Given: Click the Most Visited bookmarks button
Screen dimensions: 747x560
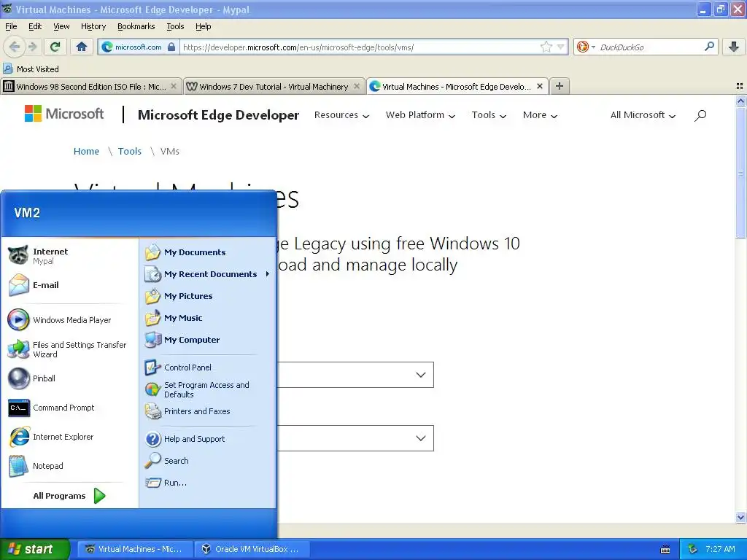Looking at the screenshot, I should [x=31, y=69].
